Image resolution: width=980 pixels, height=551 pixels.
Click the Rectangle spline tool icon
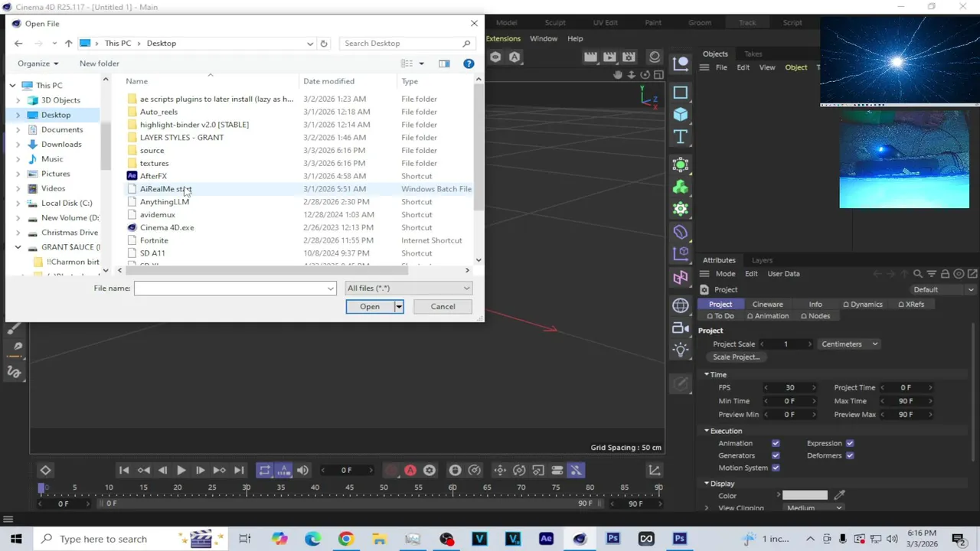(x=680, y=93)
